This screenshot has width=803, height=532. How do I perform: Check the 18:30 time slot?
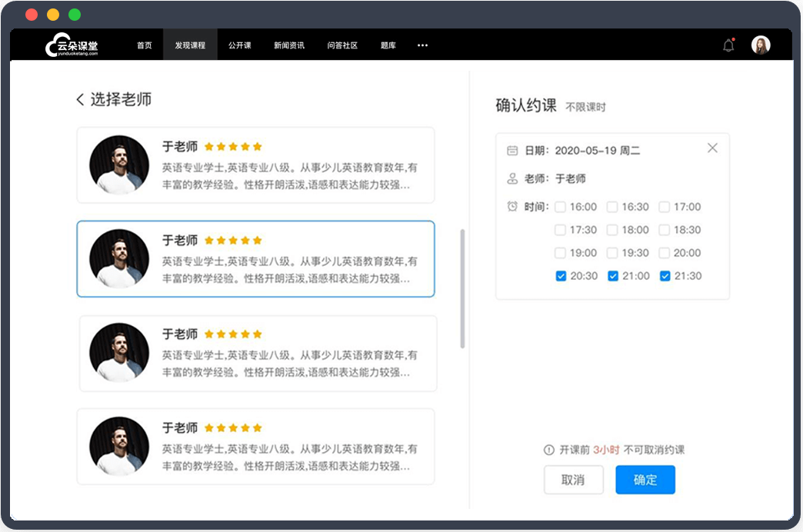coord(665,230)
